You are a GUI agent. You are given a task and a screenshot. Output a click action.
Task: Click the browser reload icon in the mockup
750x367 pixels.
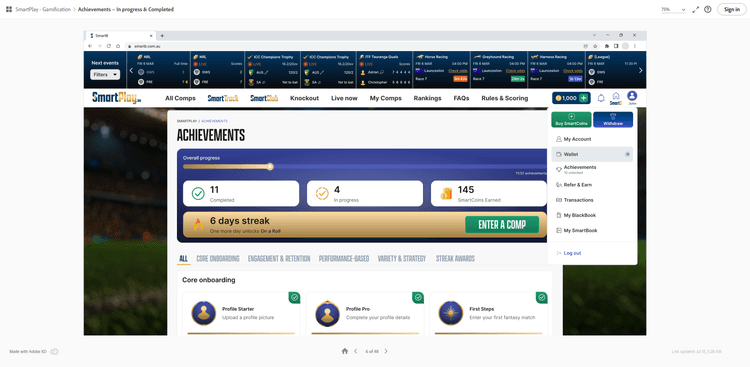pos(109,46)
